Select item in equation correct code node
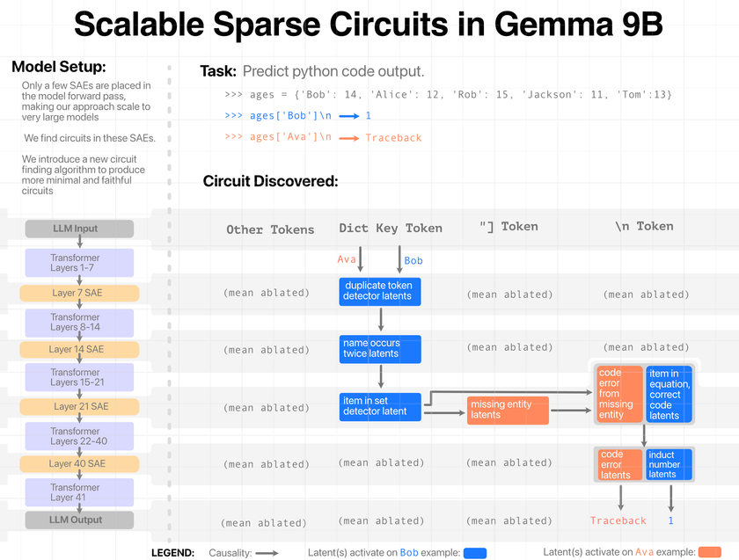Screen dimensions: 739x560 click(x=669, y=394)
